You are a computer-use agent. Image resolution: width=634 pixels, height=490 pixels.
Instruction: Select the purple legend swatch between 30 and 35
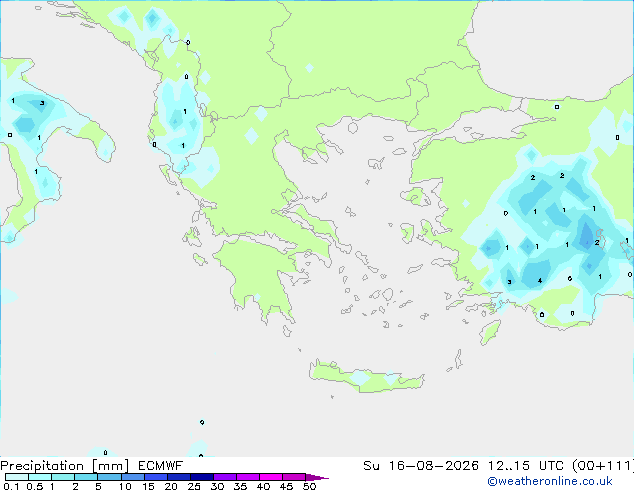point(225,477)
